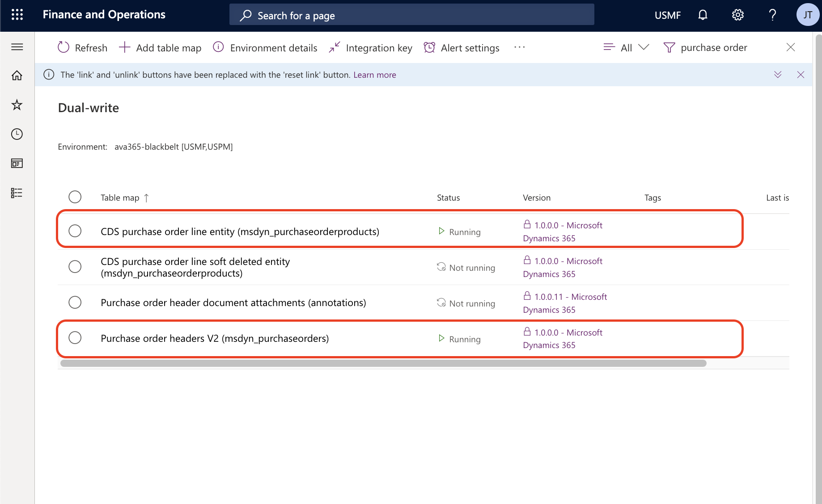Click Running status of Purchase order headers V2
This screenshot has height=504, width=822.
pos(459,339)
